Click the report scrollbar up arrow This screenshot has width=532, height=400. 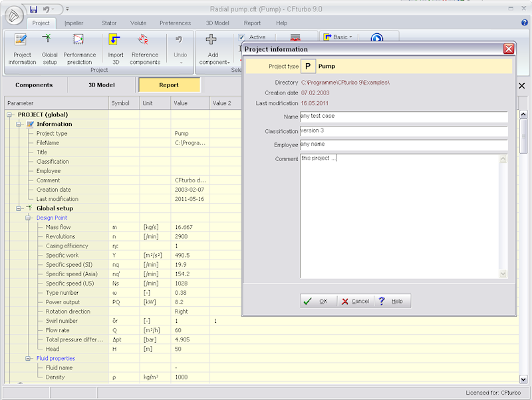(x=523, y=114)
